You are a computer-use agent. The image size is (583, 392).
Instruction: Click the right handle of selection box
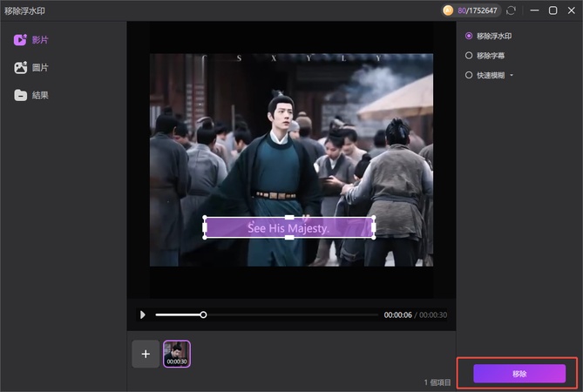point(375,228)
